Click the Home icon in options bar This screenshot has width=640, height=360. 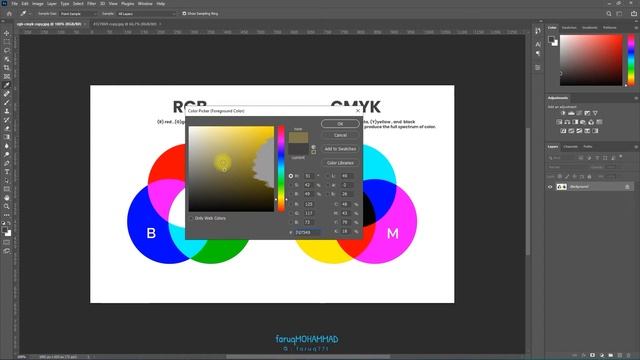point(9,13)
